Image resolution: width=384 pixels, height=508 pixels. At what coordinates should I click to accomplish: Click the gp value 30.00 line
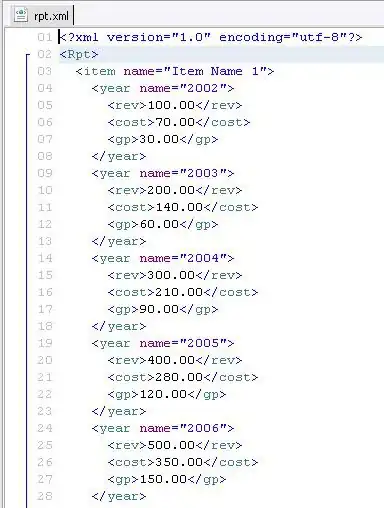pos(163,139)
